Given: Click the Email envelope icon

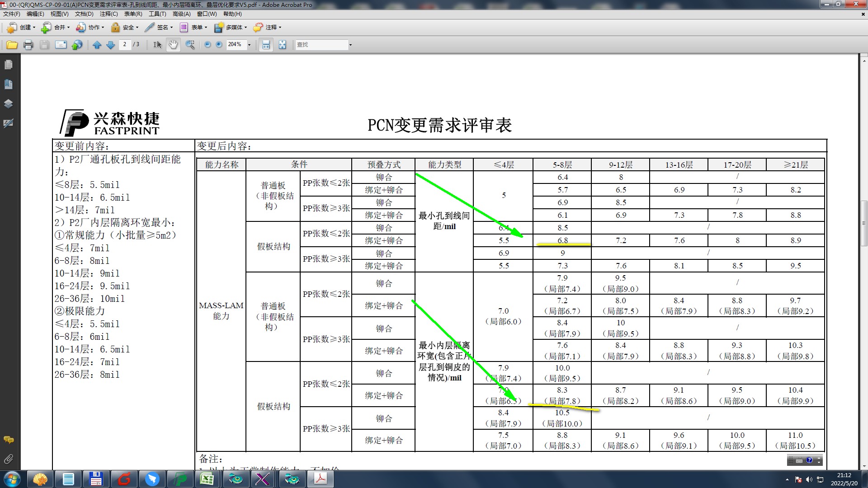Looking at the screenshot, I should (61, 45).
